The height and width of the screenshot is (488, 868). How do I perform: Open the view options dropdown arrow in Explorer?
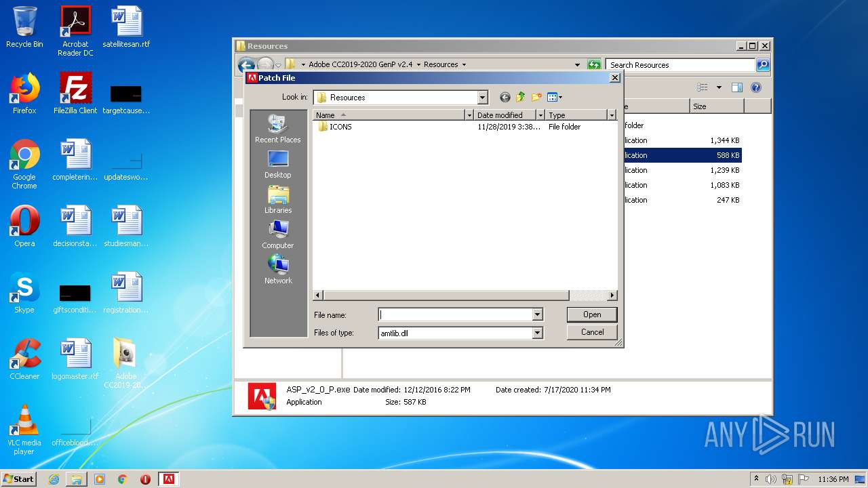coord(719,87)
